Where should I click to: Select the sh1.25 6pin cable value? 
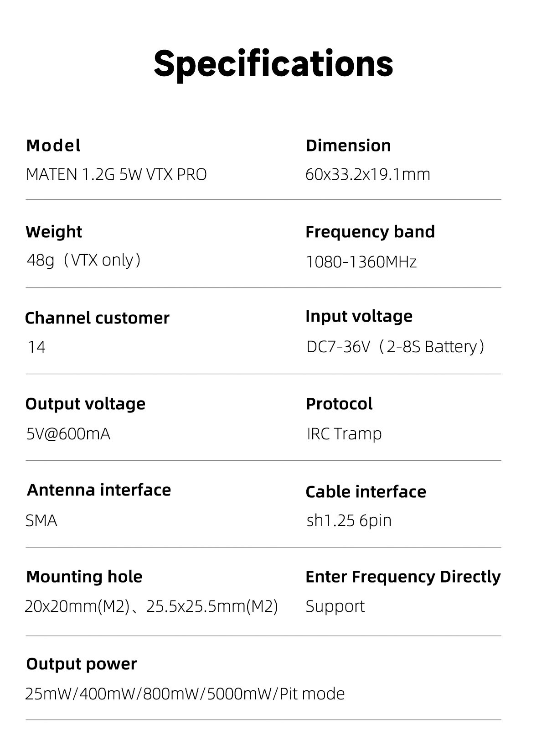coord(349,520)
